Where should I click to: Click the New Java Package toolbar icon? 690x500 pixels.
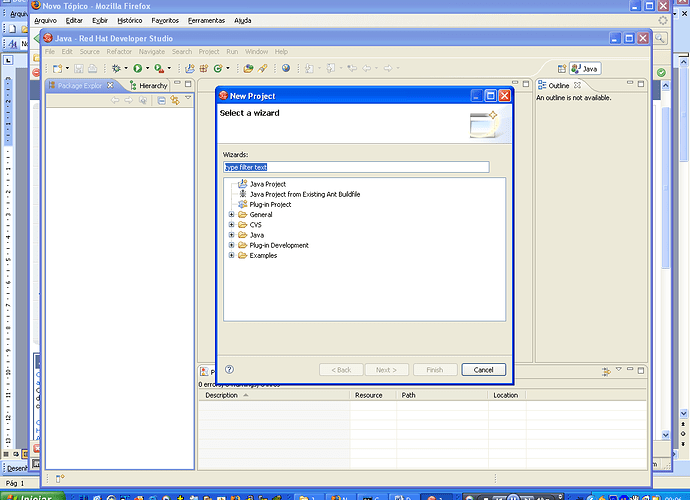pyautogui.click(x=203, y=68)
